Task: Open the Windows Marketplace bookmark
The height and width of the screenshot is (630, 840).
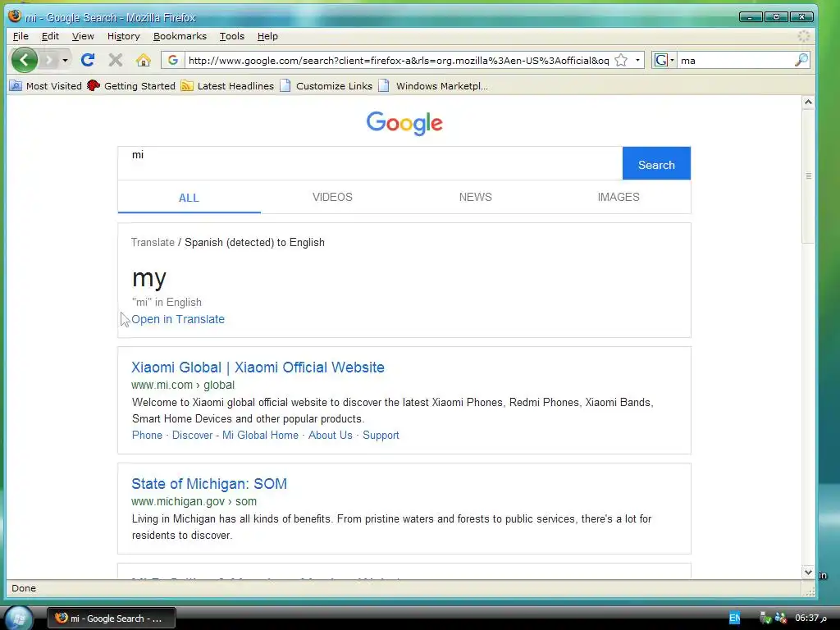Action: pyautogui.click(x=433, y=85)
